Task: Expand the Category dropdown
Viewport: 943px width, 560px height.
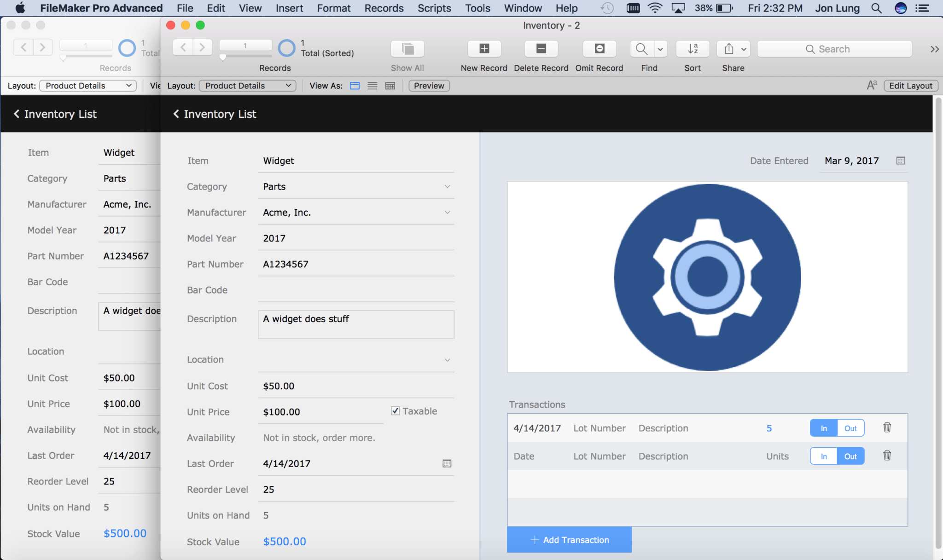Action: [447, 186]
